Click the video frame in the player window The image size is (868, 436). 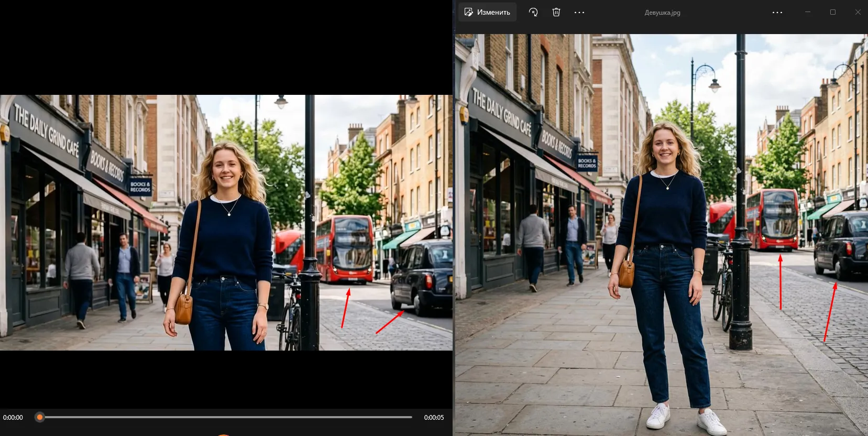point(226,223)
